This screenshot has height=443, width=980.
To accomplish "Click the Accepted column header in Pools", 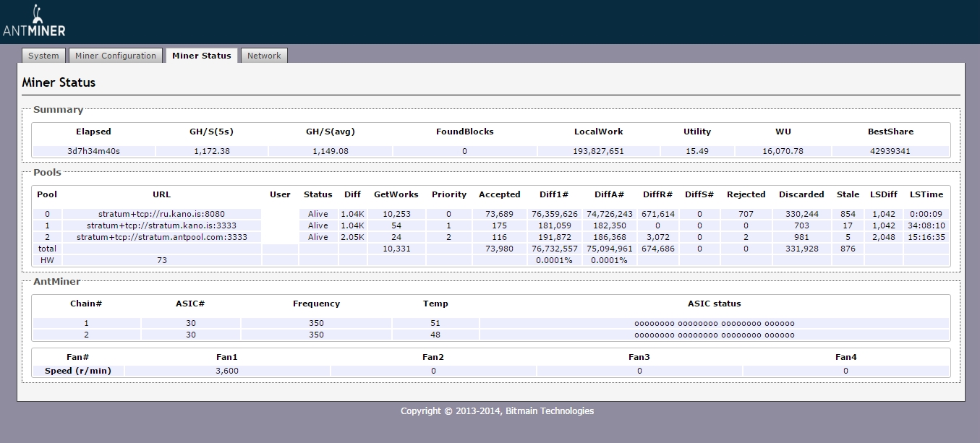I will [499, 194].
